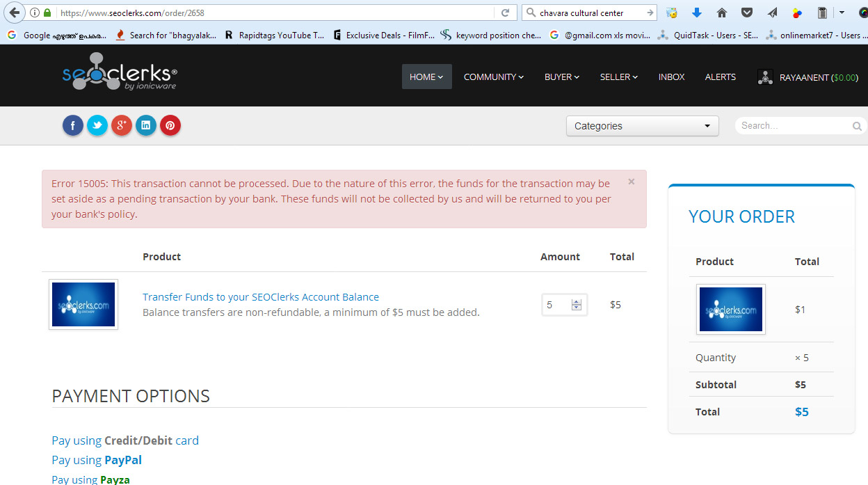Click the Pinterest social icon

click(x=170, y=125)
